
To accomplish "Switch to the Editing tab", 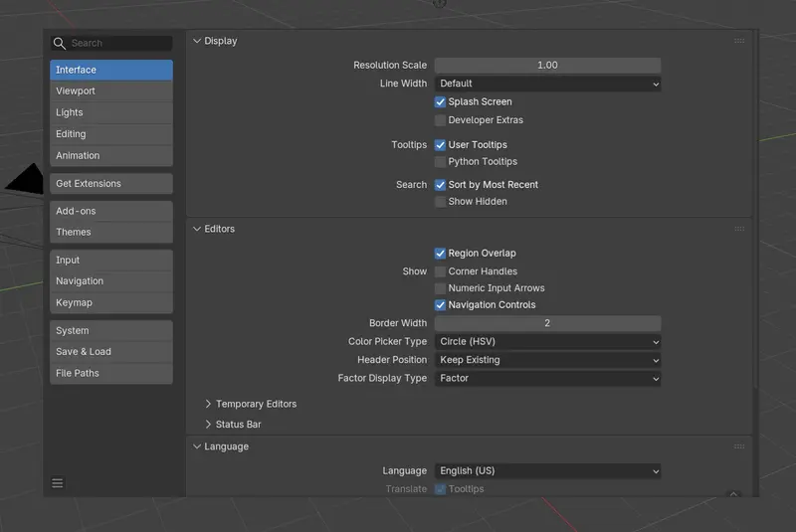I will pos(111,134).
